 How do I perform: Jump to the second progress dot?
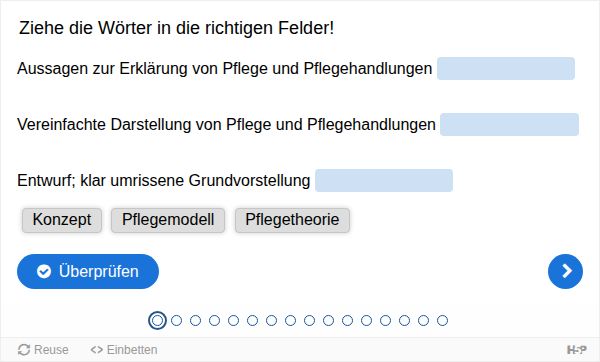click(x=176, y=320)
